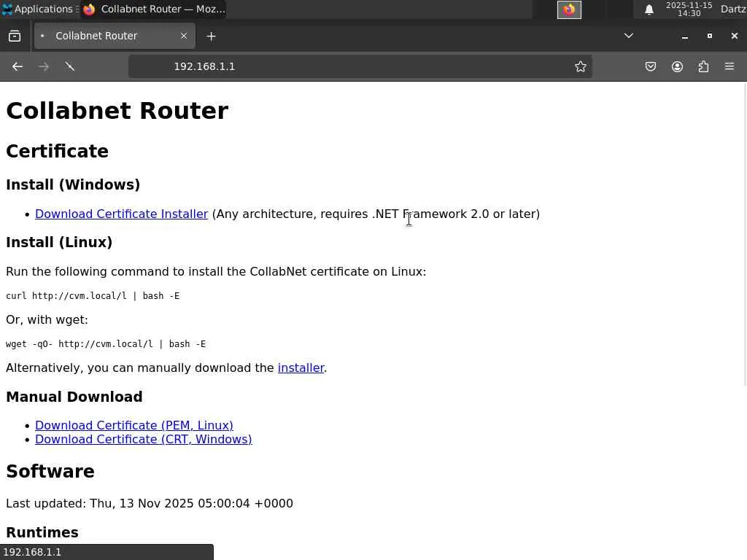The image size is (747, 560).
Task: Click the Install (Windows) heading
Action: pyautogui.click(x=73, y=184)
